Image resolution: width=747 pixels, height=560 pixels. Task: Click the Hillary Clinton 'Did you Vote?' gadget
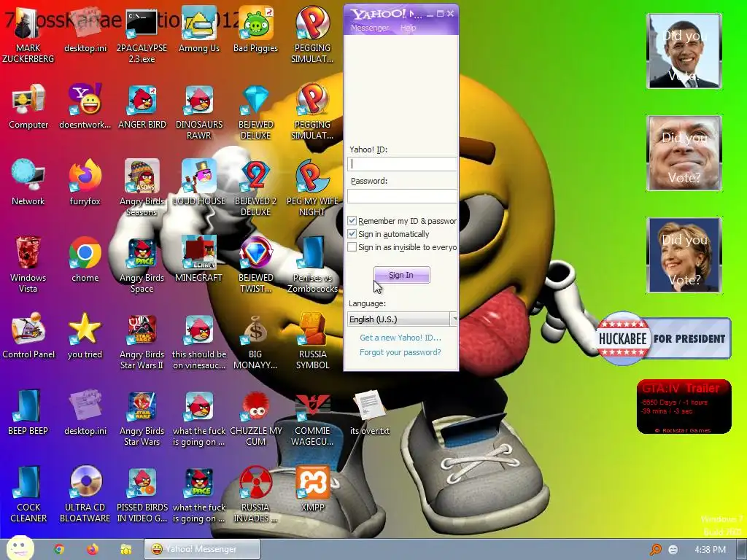[684, 254]
